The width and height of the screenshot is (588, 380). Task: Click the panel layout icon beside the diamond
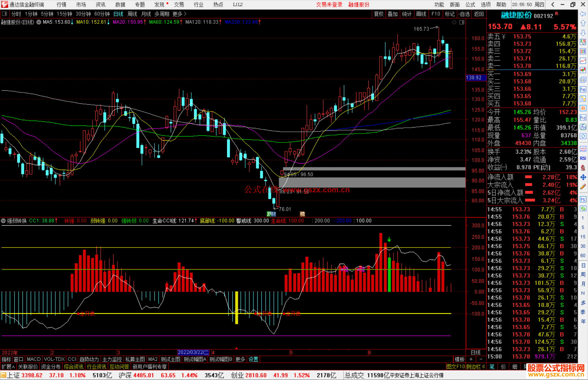click(462, 22)
